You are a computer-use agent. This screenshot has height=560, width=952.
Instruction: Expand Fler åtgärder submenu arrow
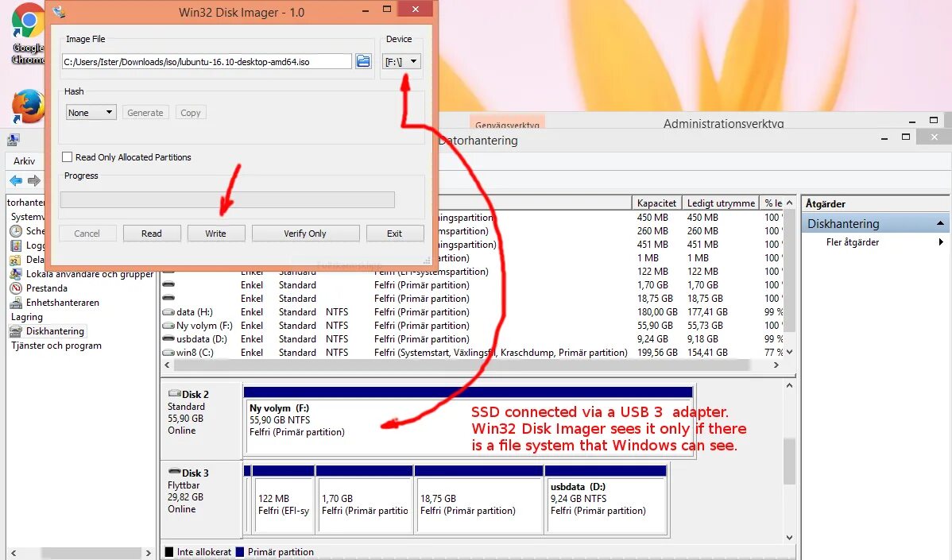[940, 242]
